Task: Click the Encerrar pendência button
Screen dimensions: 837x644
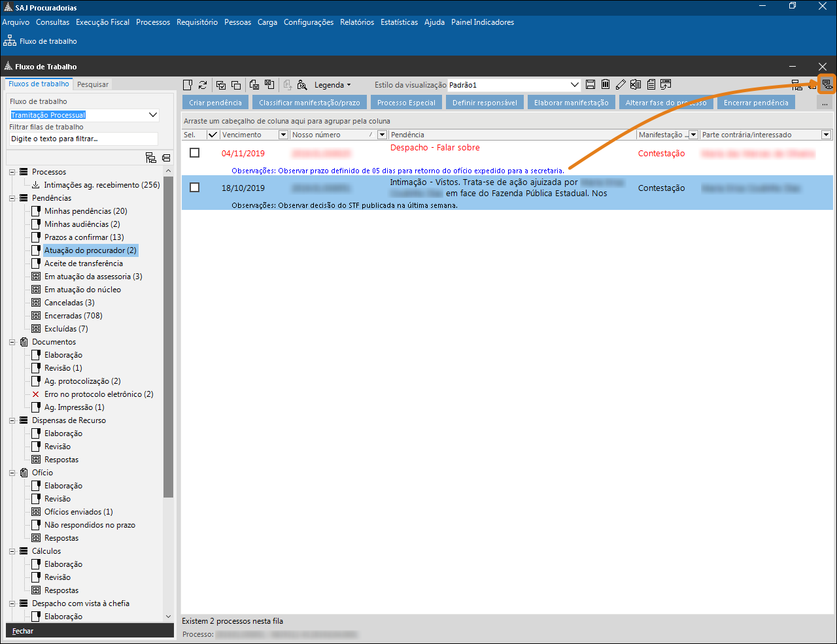Action: 756,103
